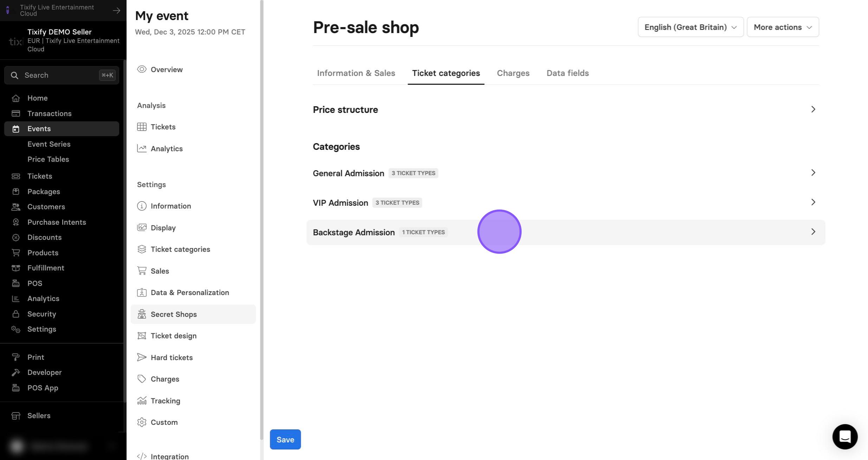Image resolution: width=868 pixels, height=460 pixels.
Task: Click the Display image icon
Action: click(142, 228)
